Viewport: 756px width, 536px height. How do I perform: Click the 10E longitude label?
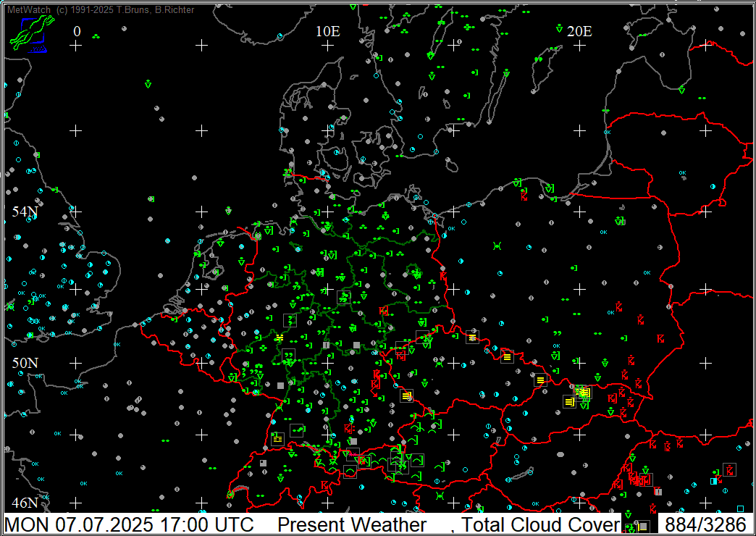pyautogui.click(x=328, y=31)
